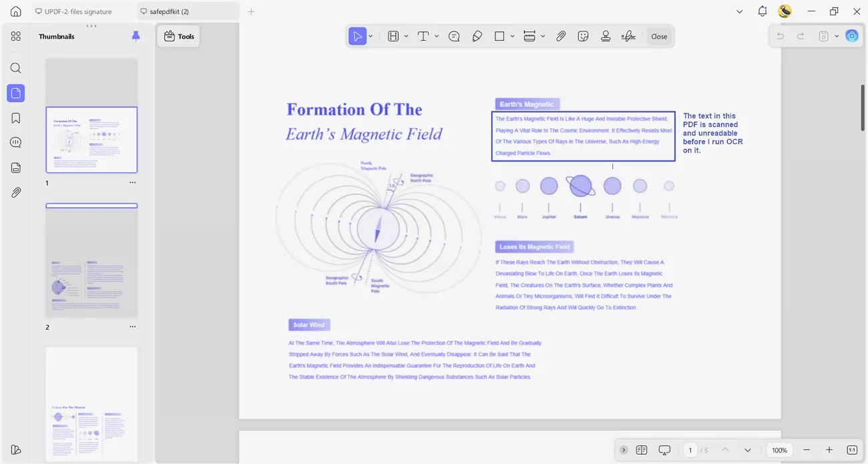Viewport: 868px width, 464px height.
Task: Redo the last action
Action: point(801,36)
